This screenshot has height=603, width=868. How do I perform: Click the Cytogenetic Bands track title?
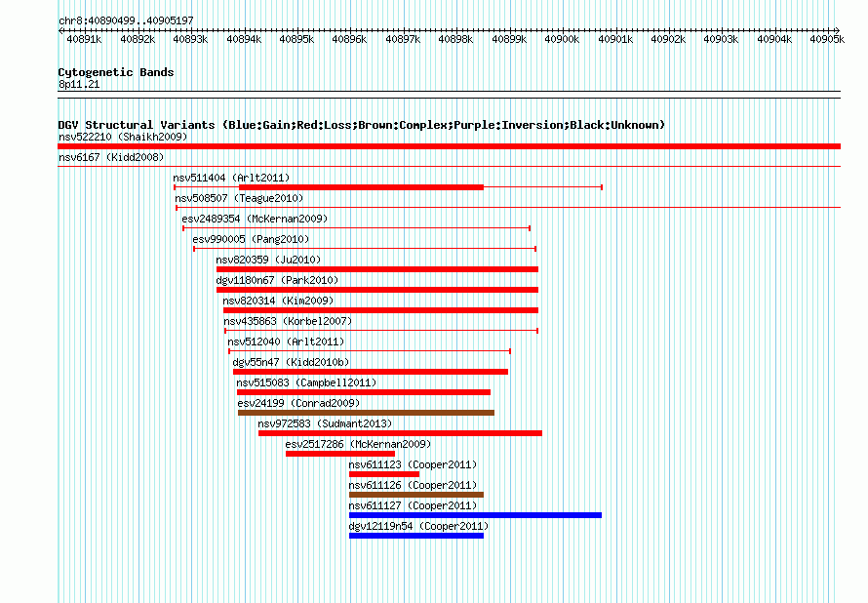(116, 72)
